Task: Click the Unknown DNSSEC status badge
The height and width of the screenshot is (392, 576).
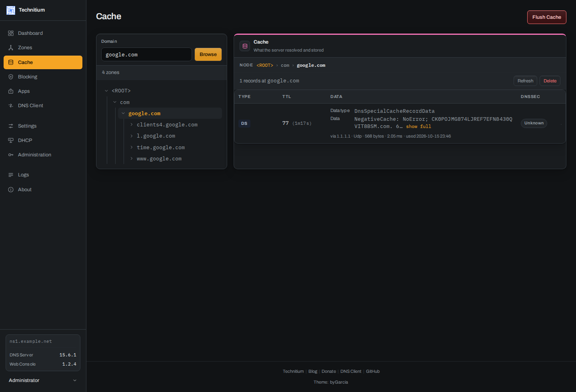Action: [534, 123]
